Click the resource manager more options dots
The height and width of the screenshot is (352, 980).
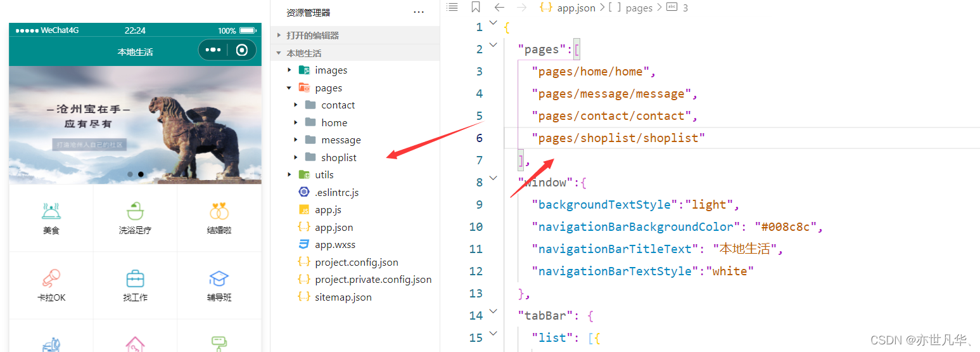[419, 12]
